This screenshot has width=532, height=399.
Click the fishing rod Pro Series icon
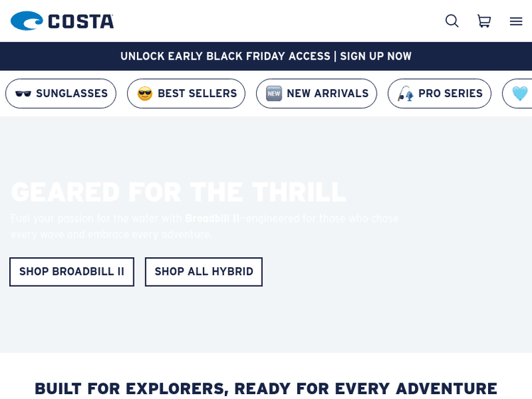pos(405,94)
